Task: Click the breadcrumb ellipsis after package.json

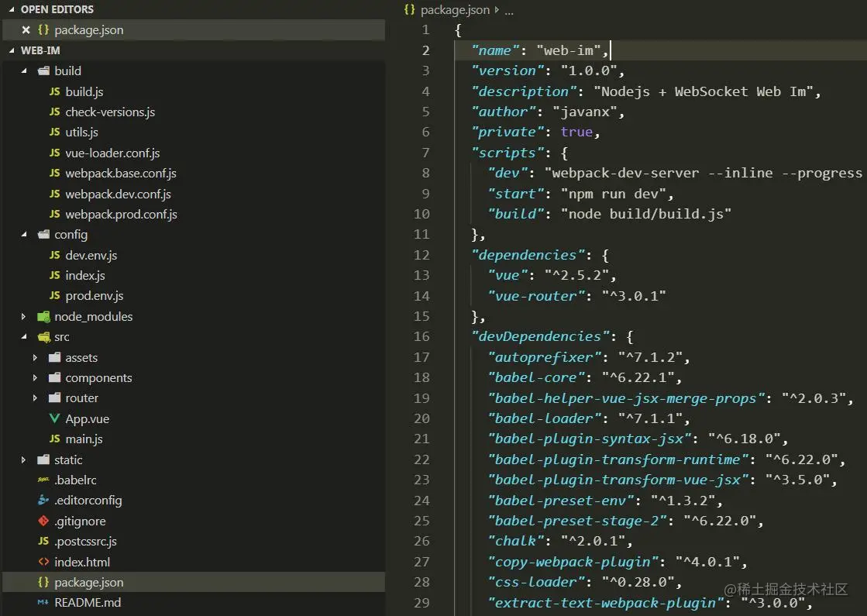Action: tap(509, 10)
